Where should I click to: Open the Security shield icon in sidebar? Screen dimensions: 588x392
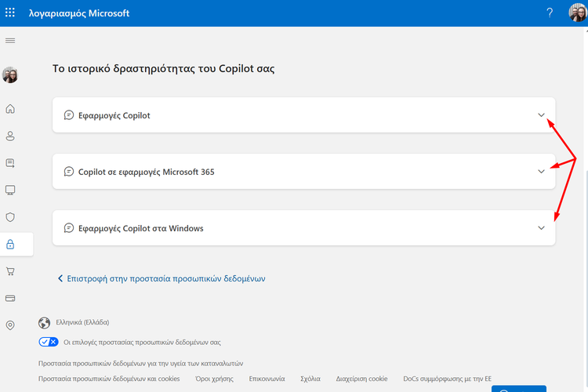tap(10, 217)
